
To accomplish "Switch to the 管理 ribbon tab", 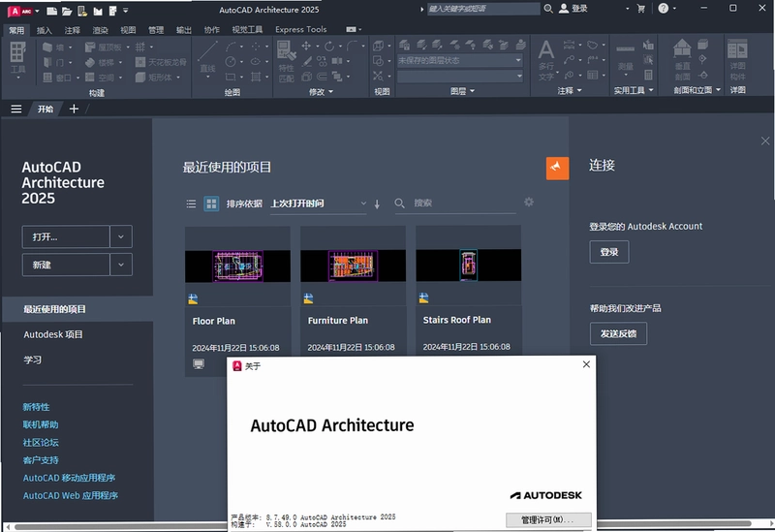I will [156, 30].
